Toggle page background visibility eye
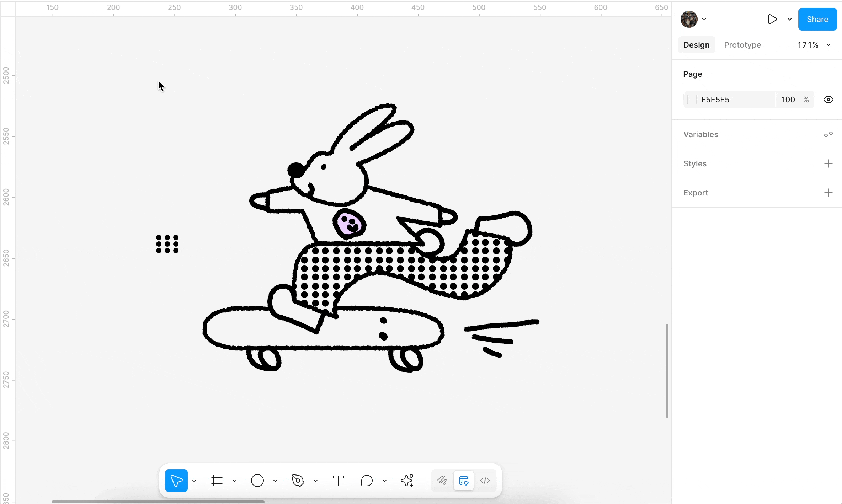This screenshot has height=504, width=842. point(828,100)
